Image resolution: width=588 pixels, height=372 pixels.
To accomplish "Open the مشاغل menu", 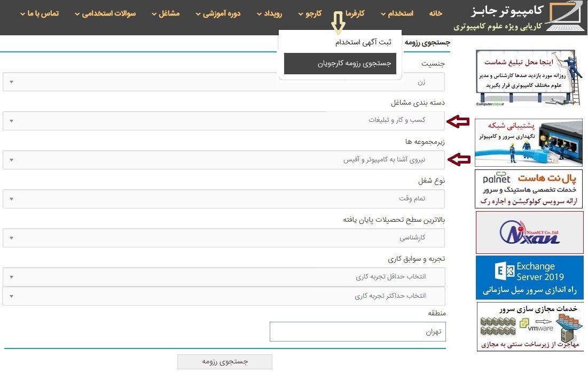I will click(166, 13).
